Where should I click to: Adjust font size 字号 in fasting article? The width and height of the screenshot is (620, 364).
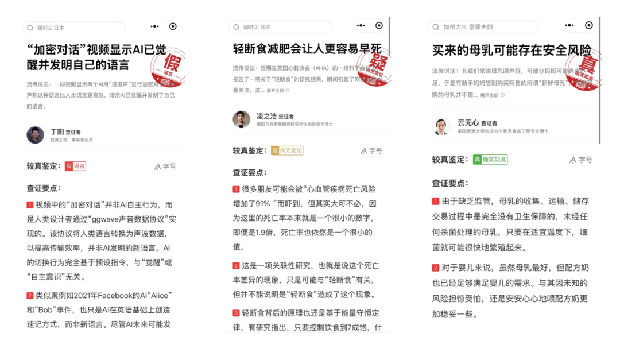(371, 151)
